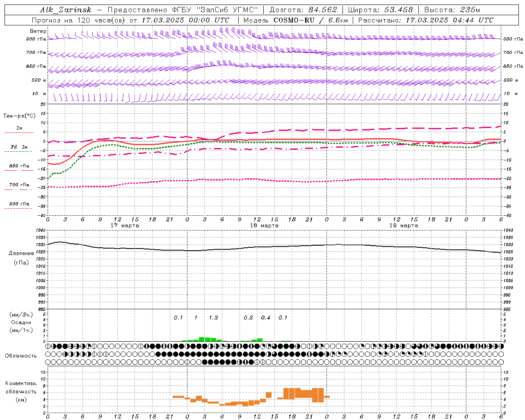Click 'Прогноз на 120 часа(ов)' forecast length text
Viewport: 525px width, 420px height.
(x=79, y=20)
